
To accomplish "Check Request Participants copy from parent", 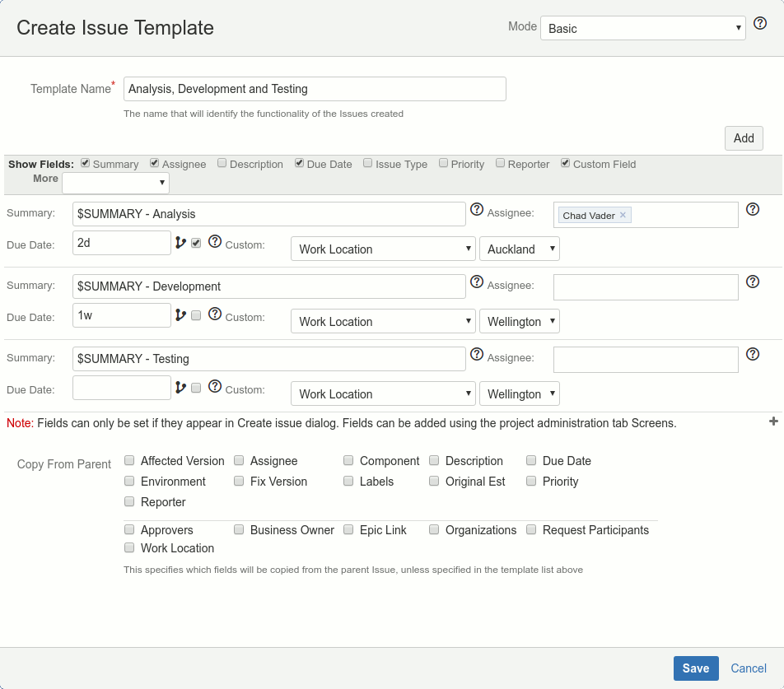I will (531, 529).
